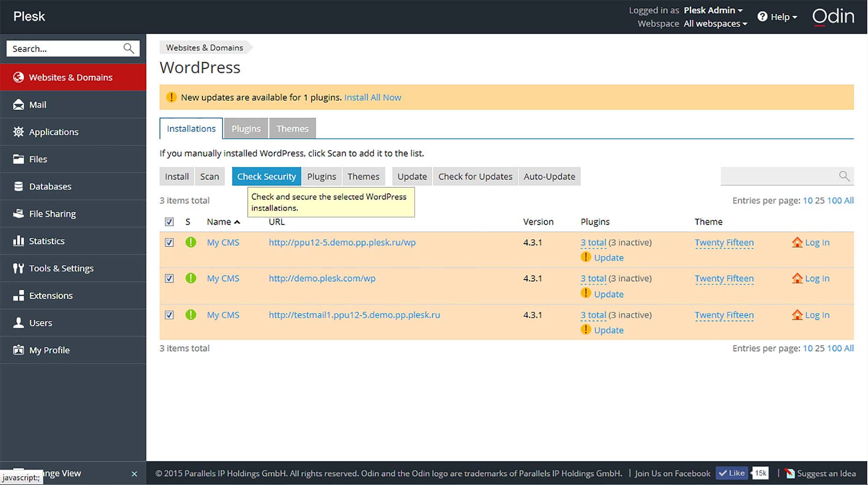Click update warning icon for testmail1 row

pyautogui.click(x=586, y=330)
